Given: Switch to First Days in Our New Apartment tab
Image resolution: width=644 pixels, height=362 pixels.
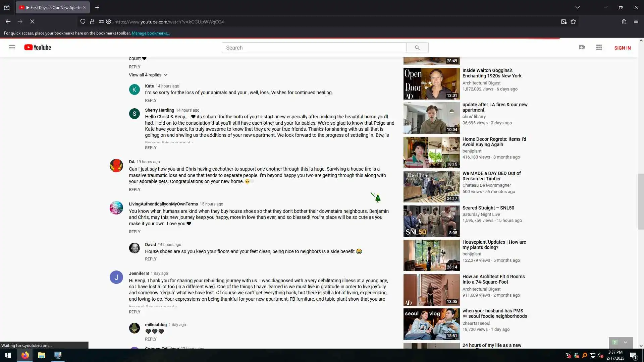Looking at the screenshot, I should tap(54, 7).
